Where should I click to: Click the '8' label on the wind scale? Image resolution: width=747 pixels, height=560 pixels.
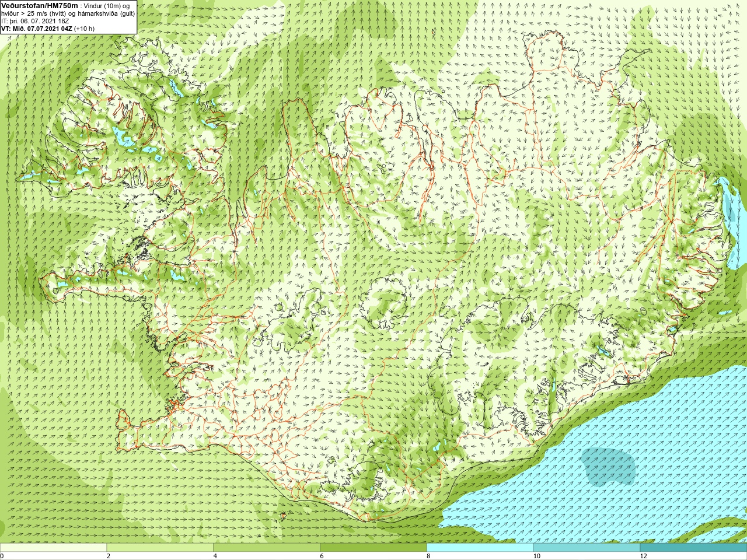(x=429, y=556)
